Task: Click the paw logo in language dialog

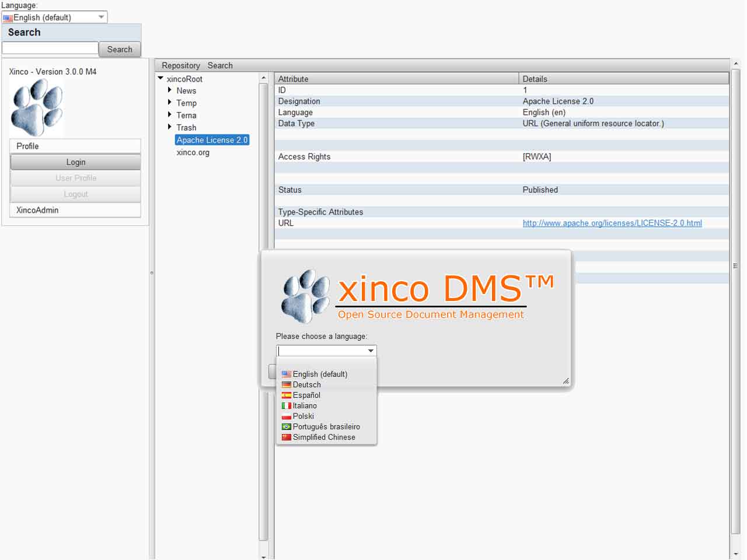Action: (x=306, y=296)
